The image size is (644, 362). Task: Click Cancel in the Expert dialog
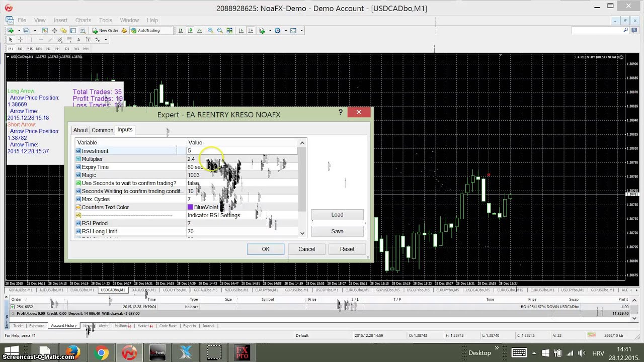(x=306, y=249)
